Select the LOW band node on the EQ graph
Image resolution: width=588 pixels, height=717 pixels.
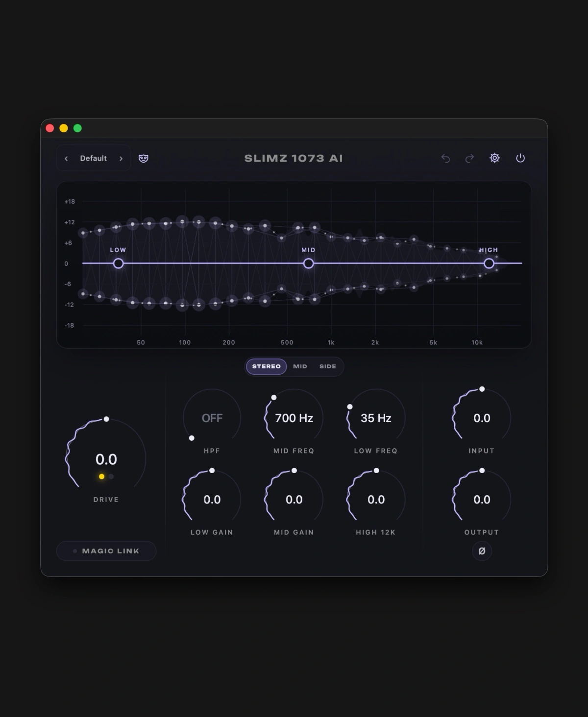[118, 263]
